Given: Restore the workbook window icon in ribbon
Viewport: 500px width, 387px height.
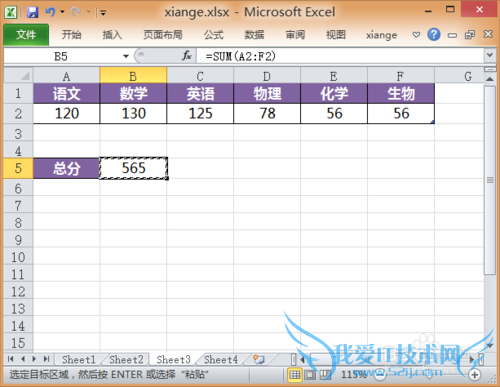Looking at the screenshot, I should click(x=470, y=35).
